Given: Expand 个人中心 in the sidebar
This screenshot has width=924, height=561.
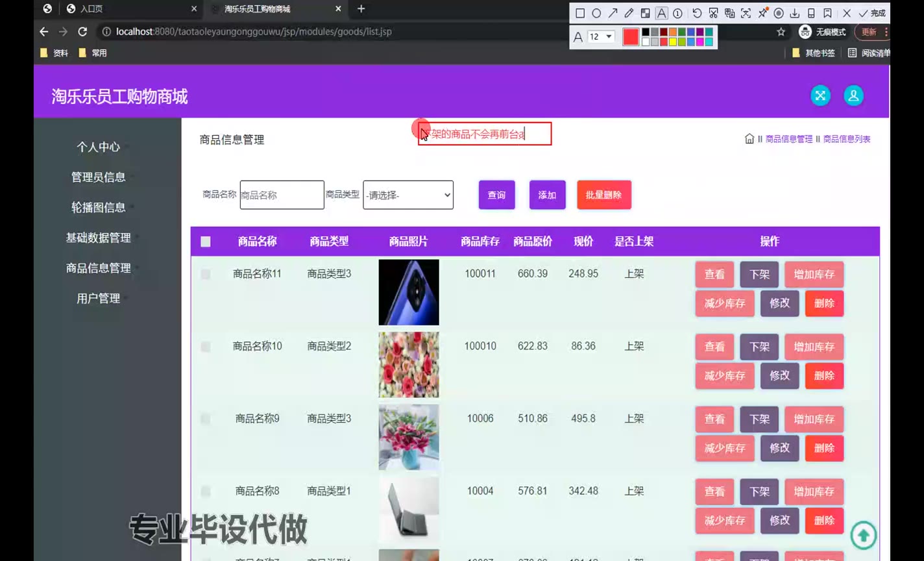Looking at the screenshot, I should click(x=99, y=147).
